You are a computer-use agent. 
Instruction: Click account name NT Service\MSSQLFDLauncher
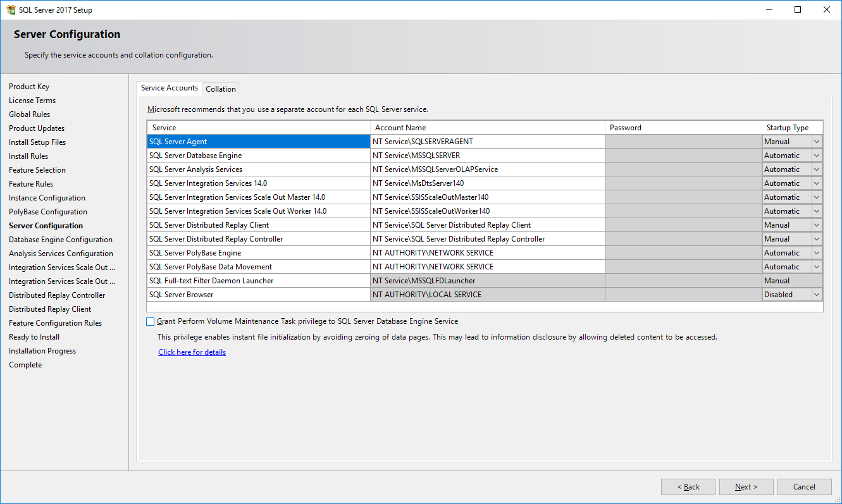488,281
